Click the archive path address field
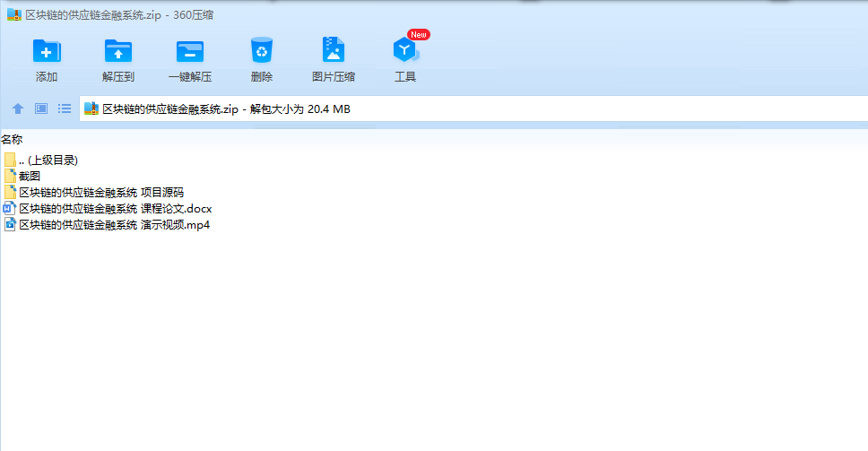Viewport: 868px width, 451px height. 473,109
